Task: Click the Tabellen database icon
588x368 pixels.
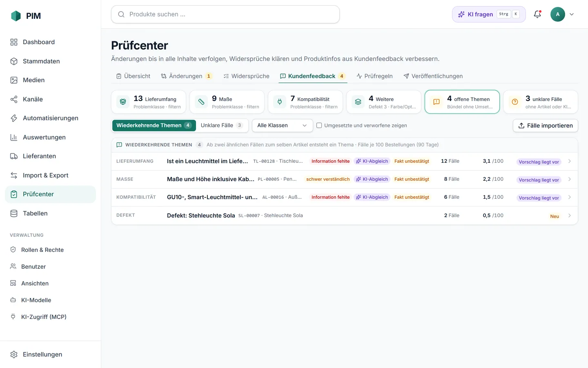Action: point(14,213)
